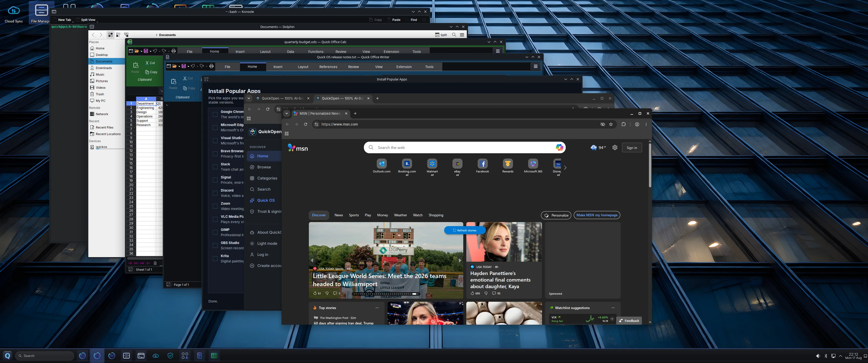Check the Discord app checkbox
This screenshot has width=868, height=363.
(215, 193)
